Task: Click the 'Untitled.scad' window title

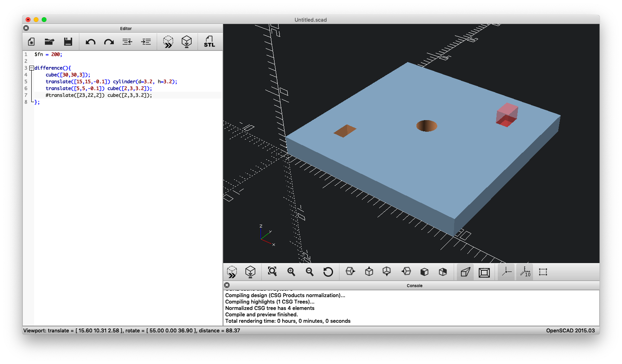Action: [311, 20]
